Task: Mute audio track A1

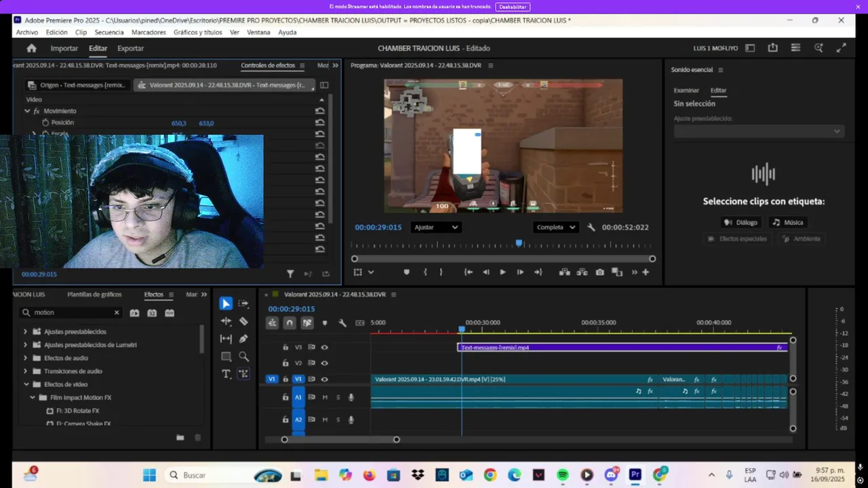Action: click(325, 397)
